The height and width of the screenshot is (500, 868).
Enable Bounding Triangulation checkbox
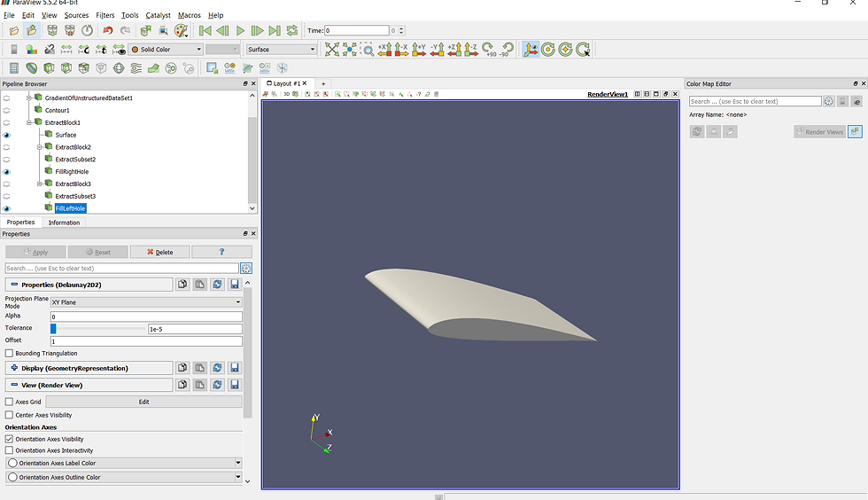point(9,353)
